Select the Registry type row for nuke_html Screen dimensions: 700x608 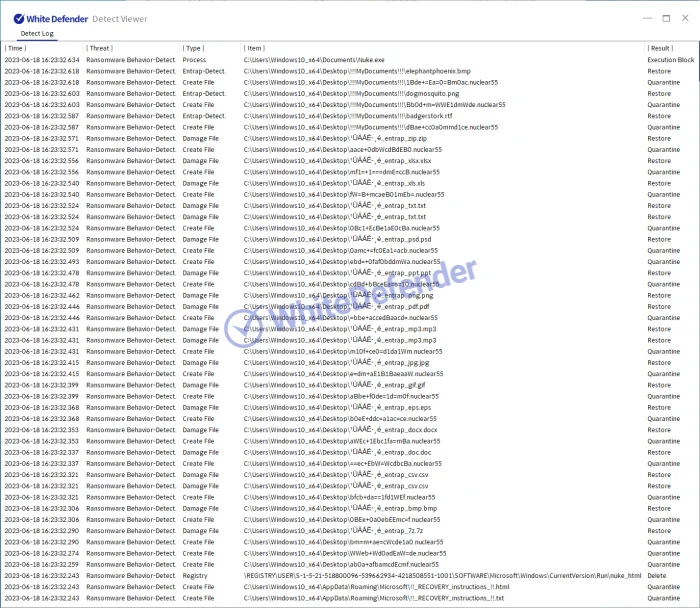click(x=195, y=575)
